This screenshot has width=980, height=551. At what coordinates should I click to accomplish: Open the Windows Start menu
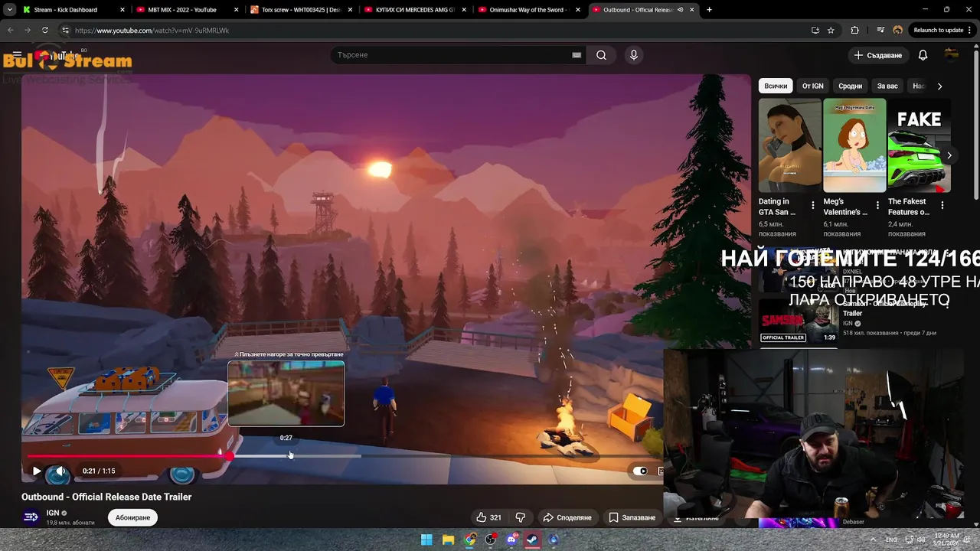pyautogui.click(x=426, y=540)
